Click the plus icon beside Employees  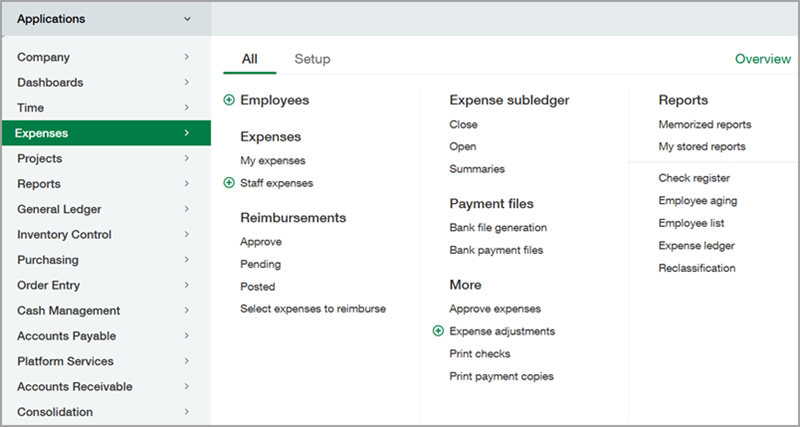229,100
